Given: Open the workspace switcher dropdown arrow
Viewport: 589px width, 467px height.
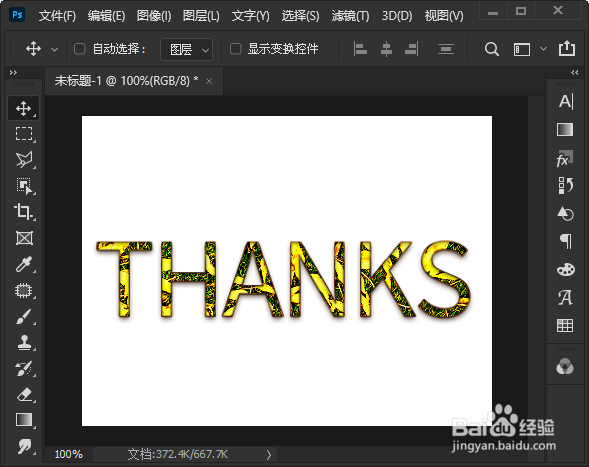Looking at the screenshot, I should 543,49.
